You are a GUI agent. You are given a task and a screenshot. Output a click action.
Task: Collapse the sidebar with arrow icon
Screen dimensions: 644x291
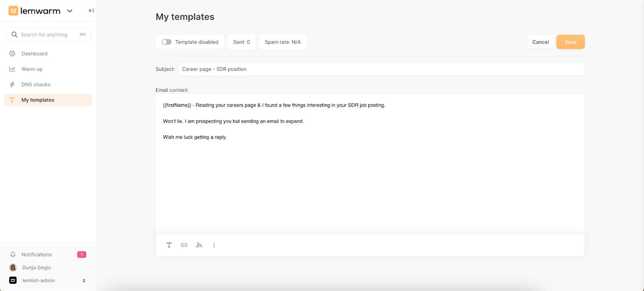[x=91, y=11]
